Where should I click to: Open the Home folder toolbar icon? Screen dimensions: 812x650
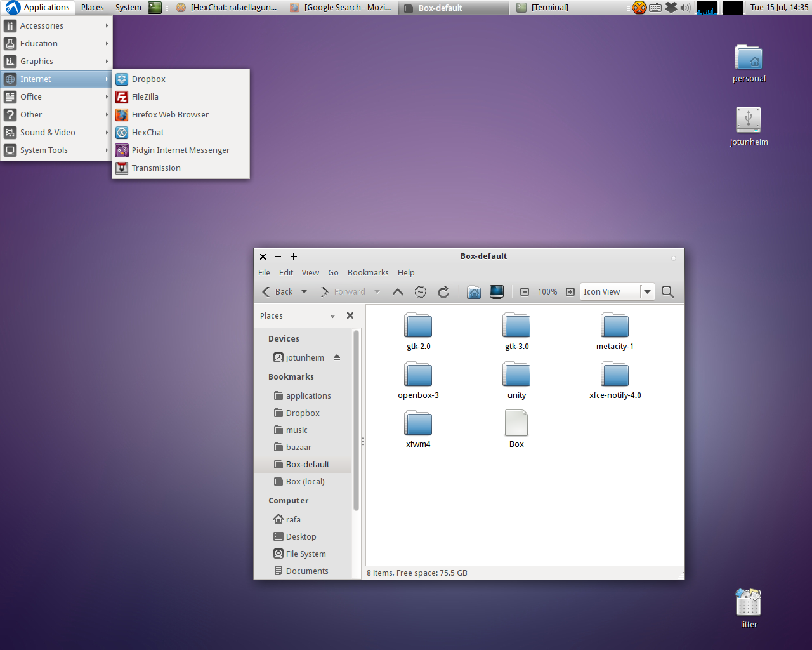pyautogui.click(x=474, y=292)
